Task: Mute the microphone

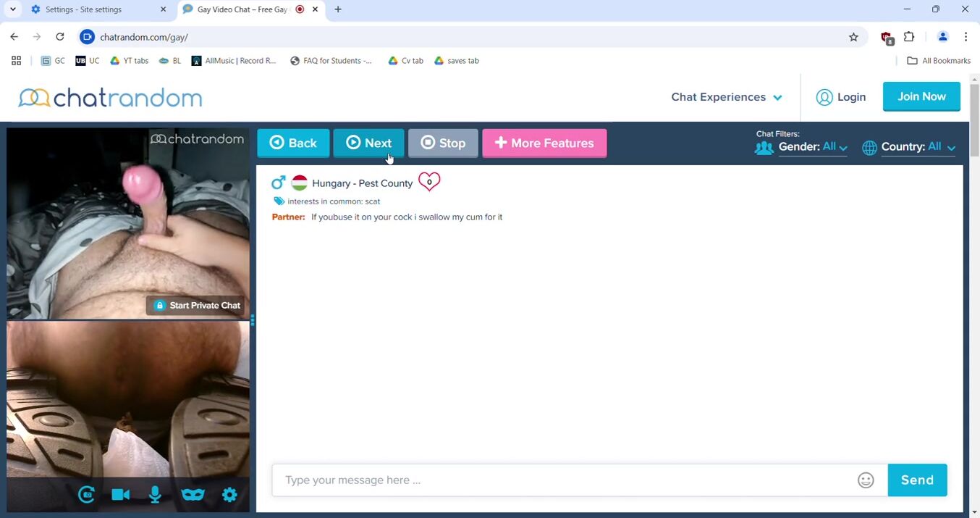Action: (x=155, y=495)
